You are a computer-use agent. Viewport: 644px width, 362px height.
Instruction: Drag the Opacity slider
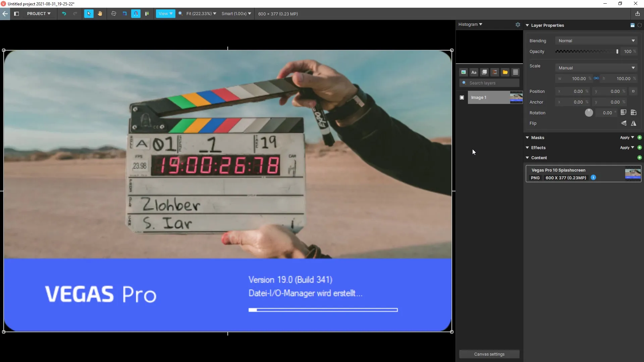click(x=617, y=52)
